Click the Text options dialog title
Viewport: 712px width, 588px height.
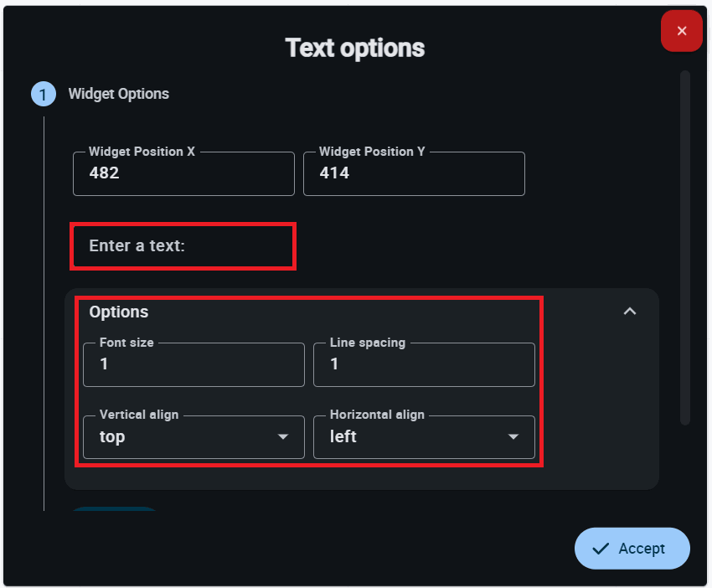coord(355,48)
